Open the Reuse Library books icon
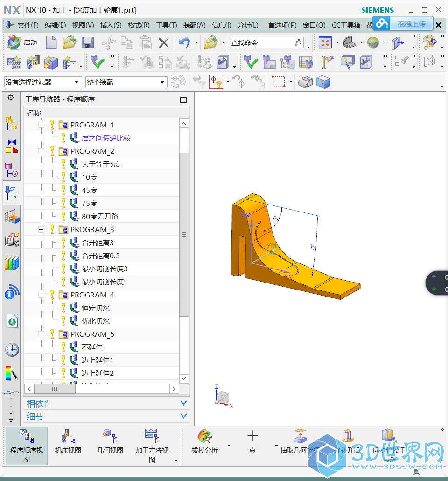 pyautogui.click(x=12, y=263)
